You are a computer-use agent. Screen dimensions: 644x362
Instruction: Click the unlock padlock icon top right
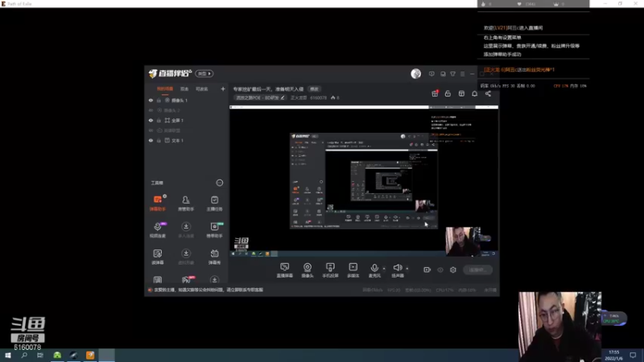pyautogui.click(x=448, y=93)
